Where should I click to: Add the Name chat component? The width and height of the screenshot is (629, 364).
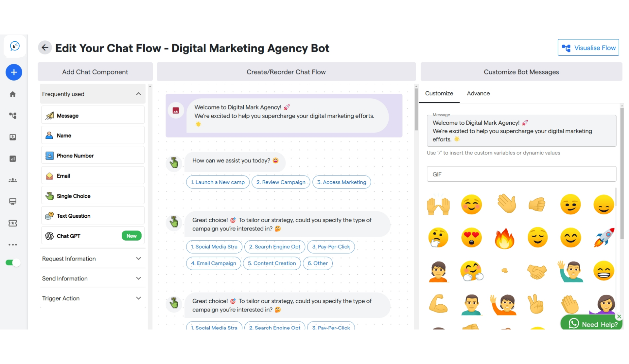click(x=93, y=135)
